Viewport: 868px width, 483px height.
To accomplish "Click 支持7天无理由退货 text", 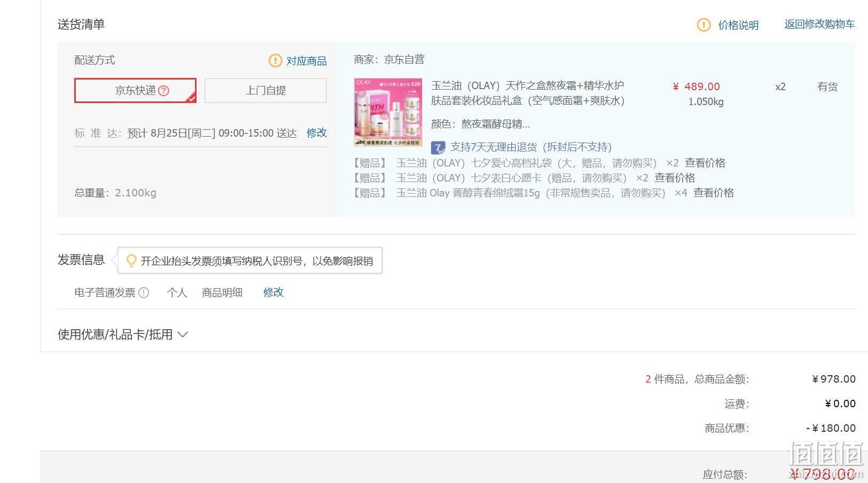I will point(531,147).
